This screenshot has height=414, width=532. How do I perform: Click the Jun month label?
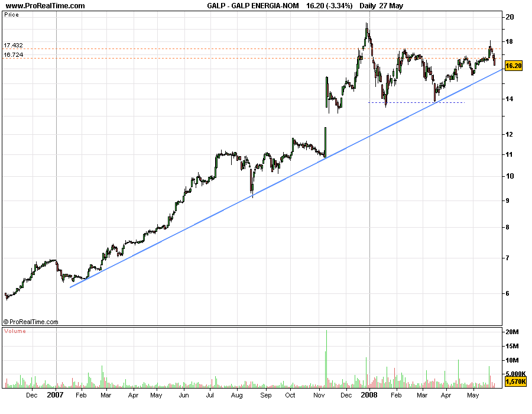(x=184, y=395)
